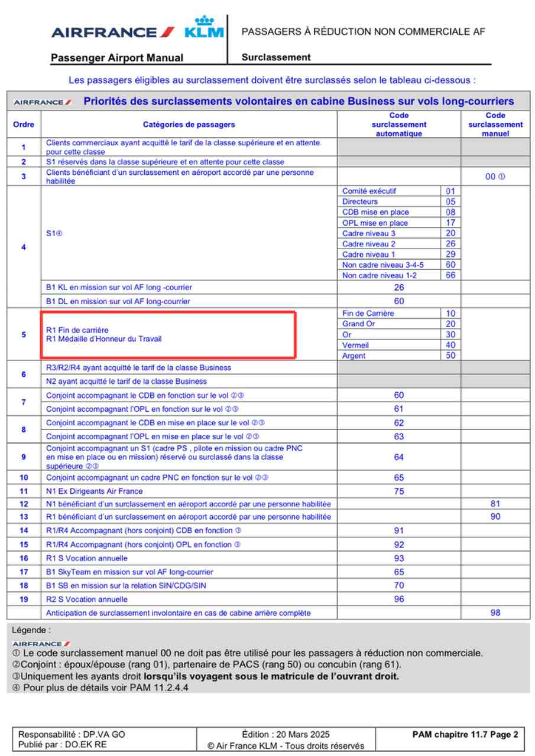Click the 'Légende :' label
This screenshot has height=756, width=535.
click(31, 630)
